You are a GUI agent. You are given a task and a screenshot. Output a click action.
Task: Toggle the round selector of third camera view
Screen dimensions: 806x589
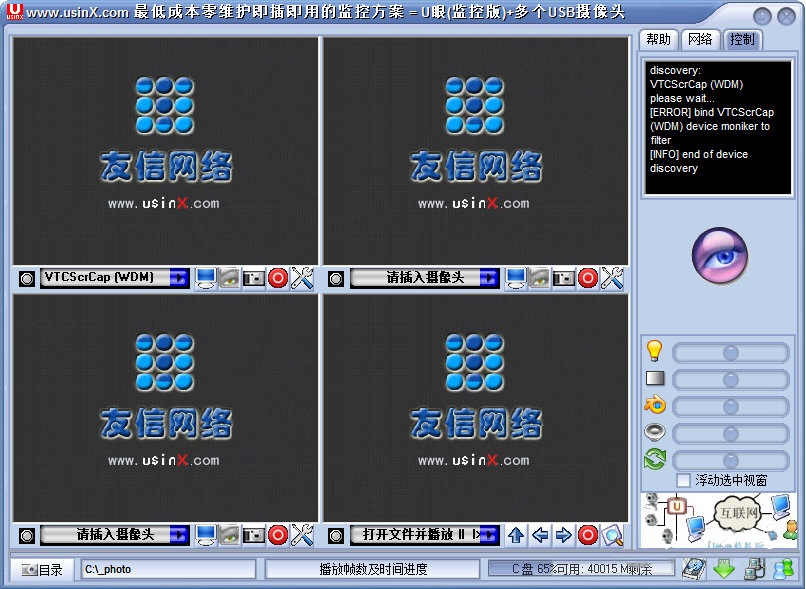[x=27, y=536]
